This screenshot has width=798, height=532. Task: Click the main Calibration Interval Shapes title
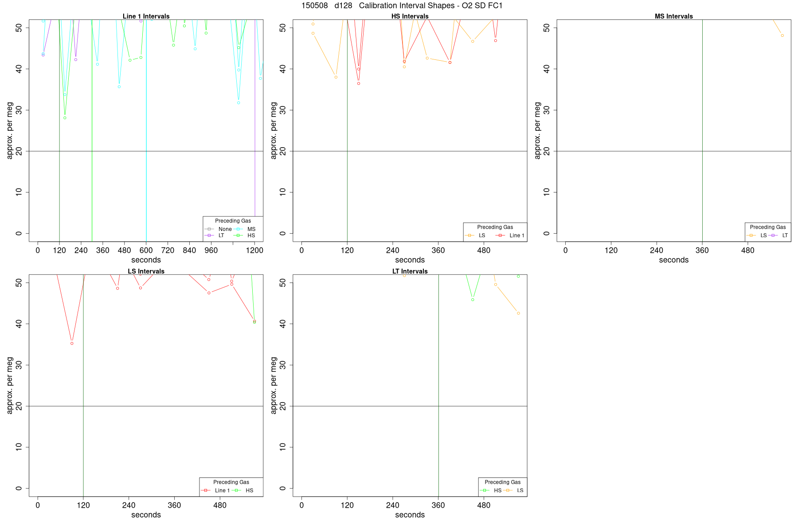402,6
